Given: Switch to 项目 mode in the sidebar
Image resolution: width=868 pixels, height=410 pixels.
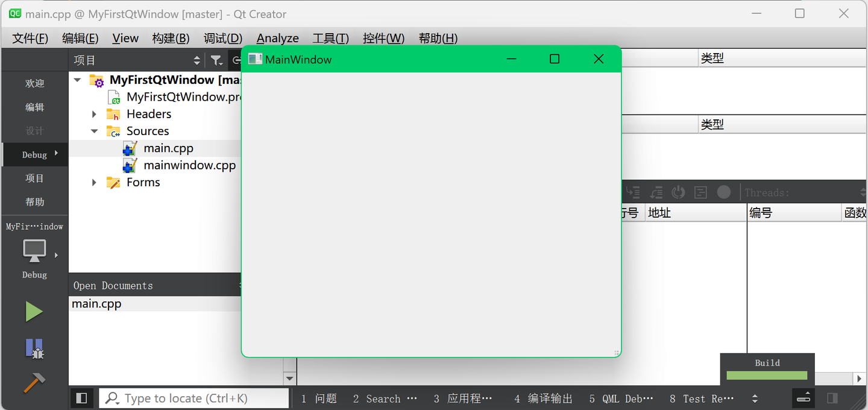Looking at the screenshot, I should (x=34, y=178).
